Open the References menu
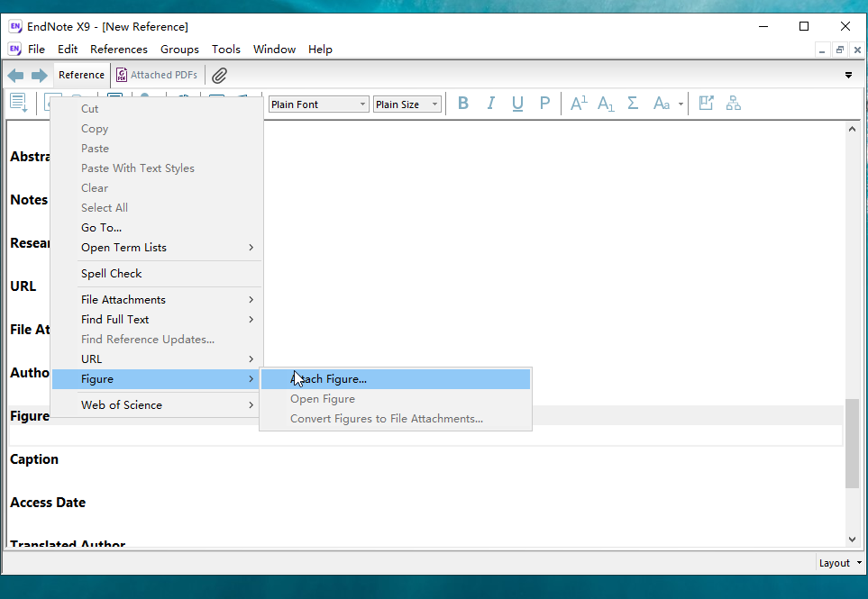Screen dimensions: 868x599 (119, 50)
